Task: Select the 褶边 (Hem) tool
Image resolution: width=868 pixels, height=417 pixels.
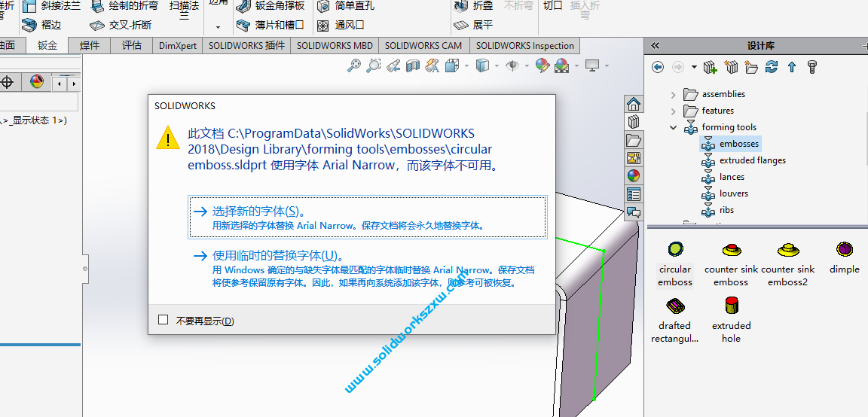Action: coord(41,25)
